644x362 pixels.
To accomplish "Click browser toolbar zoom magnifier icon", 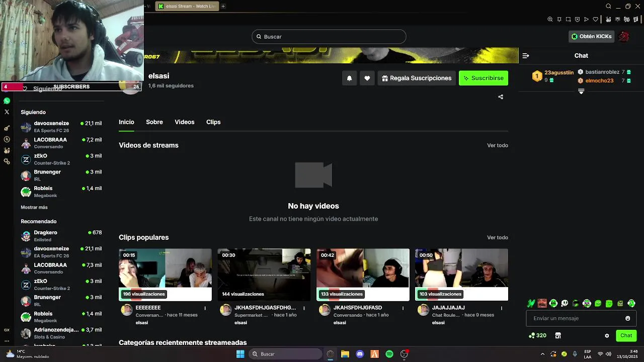I will 550,20.
